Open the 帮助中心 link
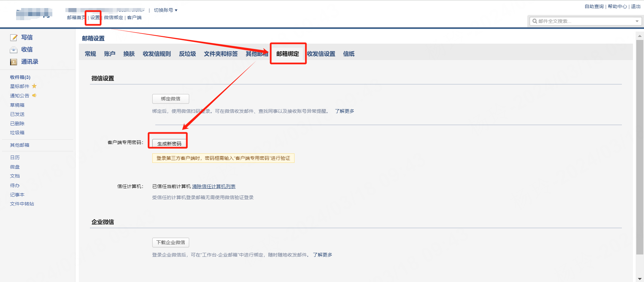Viewport: 644px width, 282px height. 617,6
